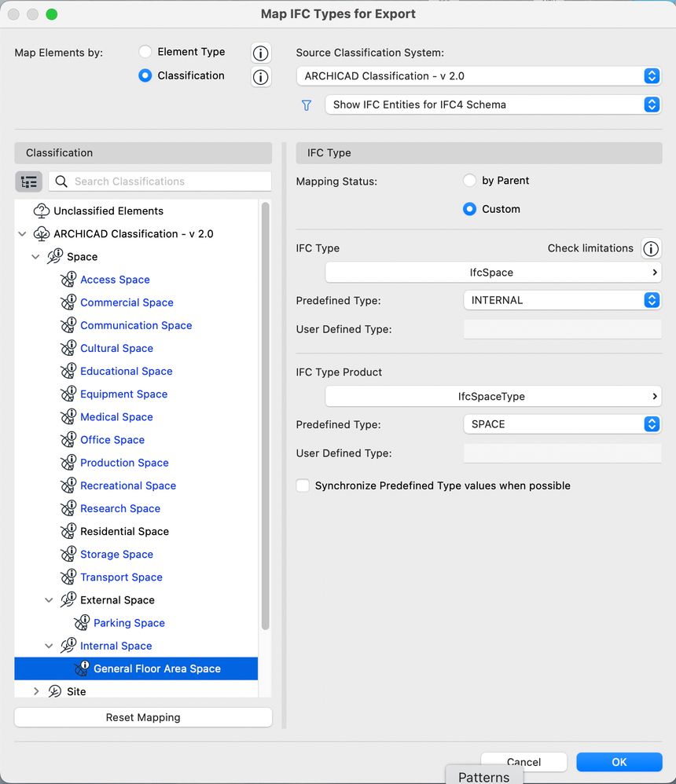Open the IfcSpace type selector
The width and height of the screenshot is (676, 784).
coord(494,273)
